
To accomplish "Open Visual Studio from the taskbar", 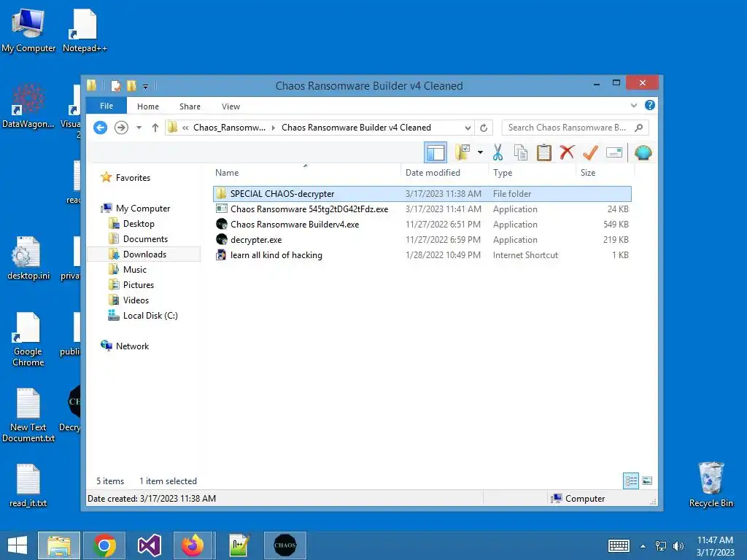I will pyautogui.click(x=149, y=545).
